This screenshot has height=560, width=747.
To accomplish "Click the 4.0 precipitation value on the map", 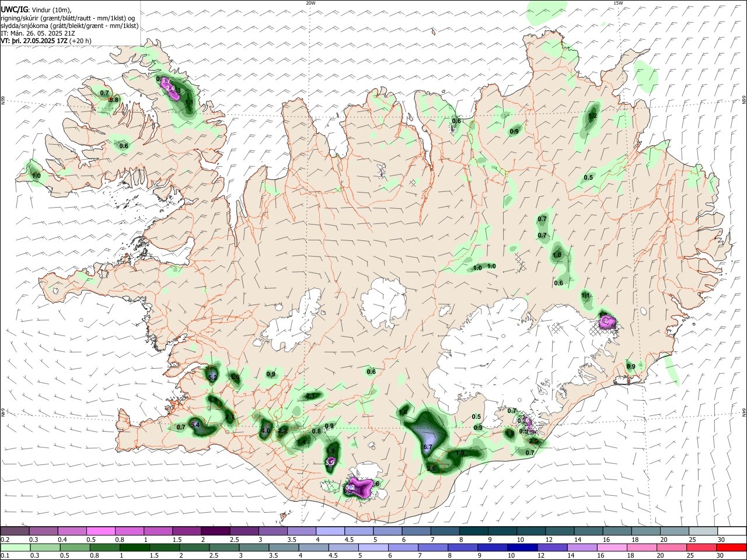I will point(266,431).
